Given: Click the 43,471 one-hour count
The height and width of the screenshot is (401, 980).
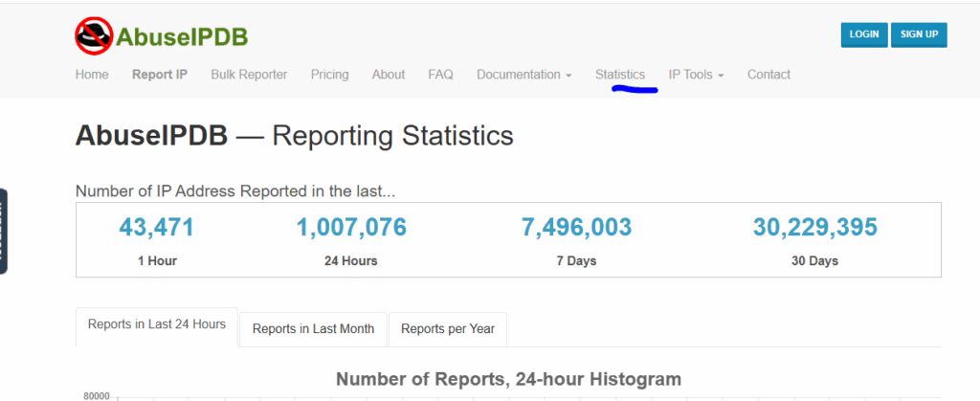Looking at the screenshot, I should pyautogui.click(x=157, y=228).
